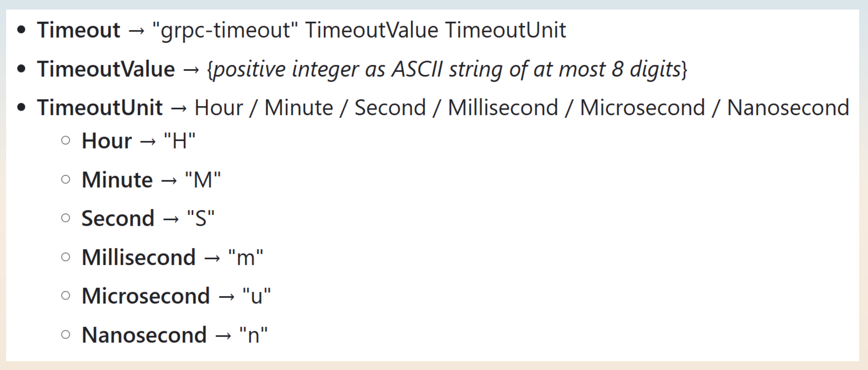Click the bold Hour sub-item term
868x370 pixels.
point(107,141)
